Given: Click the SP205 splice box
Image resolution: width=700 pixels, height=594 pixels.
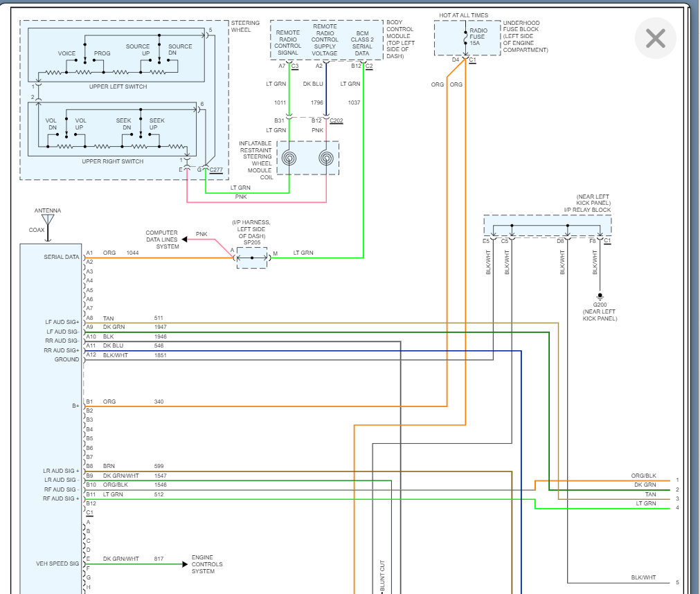Looking at the screenshot, I should click(x=251, y=258).
